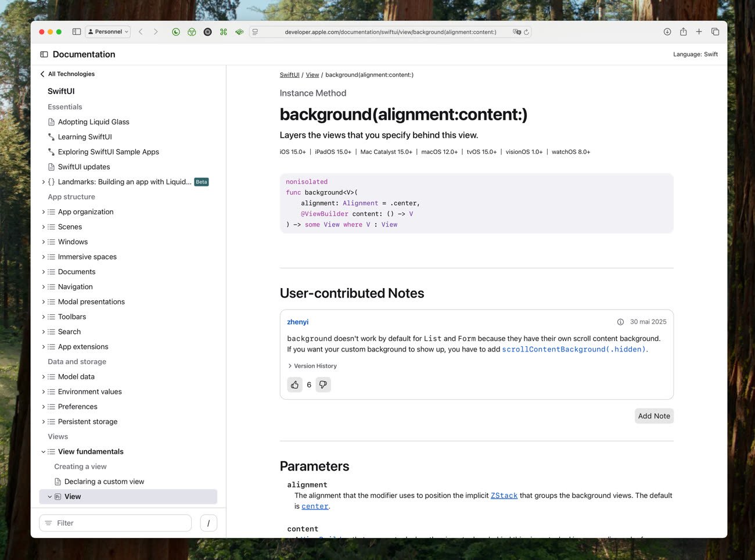Go forward to next page
The height and width of the screenshot is (560, 755).
(x=156, y=32)
